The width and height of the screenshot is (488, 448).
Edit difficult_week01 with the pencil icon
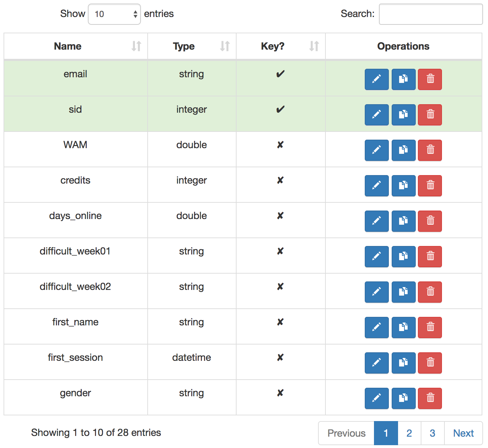[x=377, y=256]
